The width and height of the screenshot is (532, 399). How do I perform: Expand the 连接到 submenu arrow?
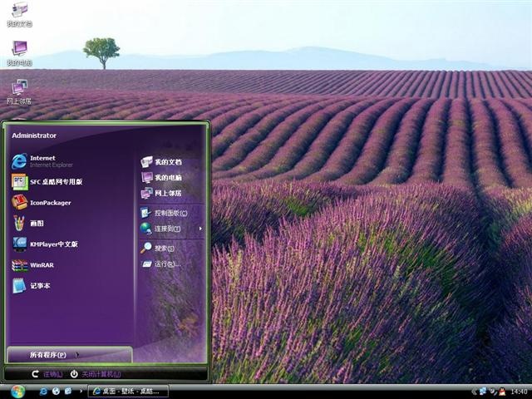[x=200, y=229]
